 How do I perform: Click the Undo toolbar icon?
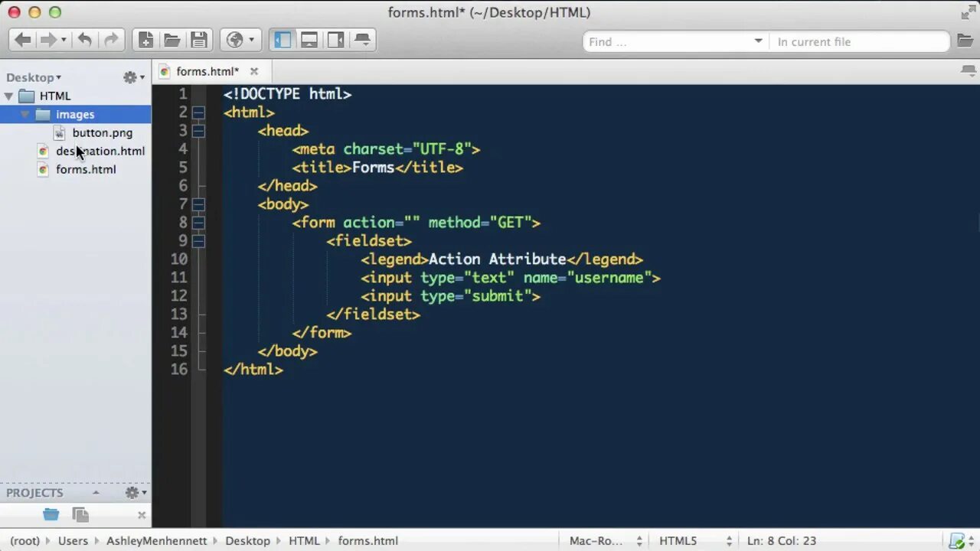point(85,40)
